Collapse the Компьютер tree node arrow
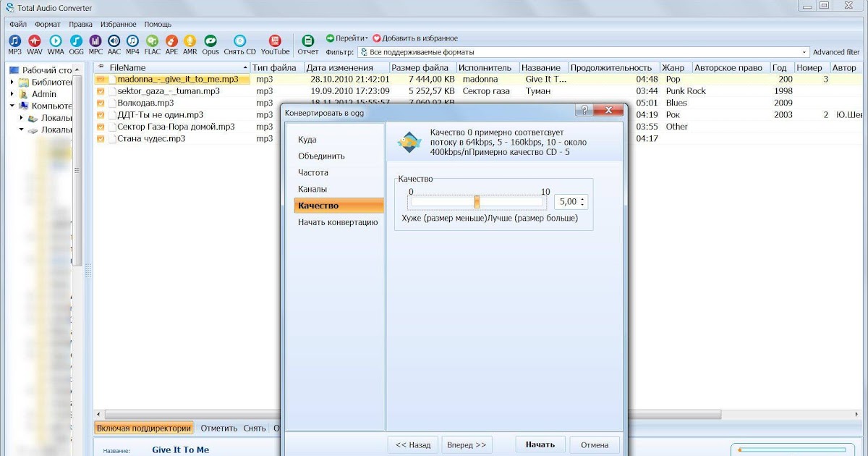Viewport: 868px width, 456px height. click(12, 106)
